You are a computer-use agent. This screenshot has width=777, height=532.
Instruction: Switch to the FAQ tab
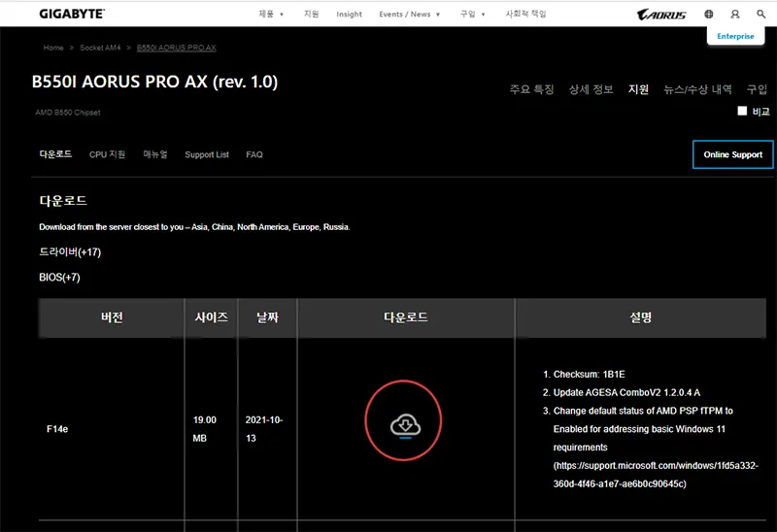pos(254,154)
